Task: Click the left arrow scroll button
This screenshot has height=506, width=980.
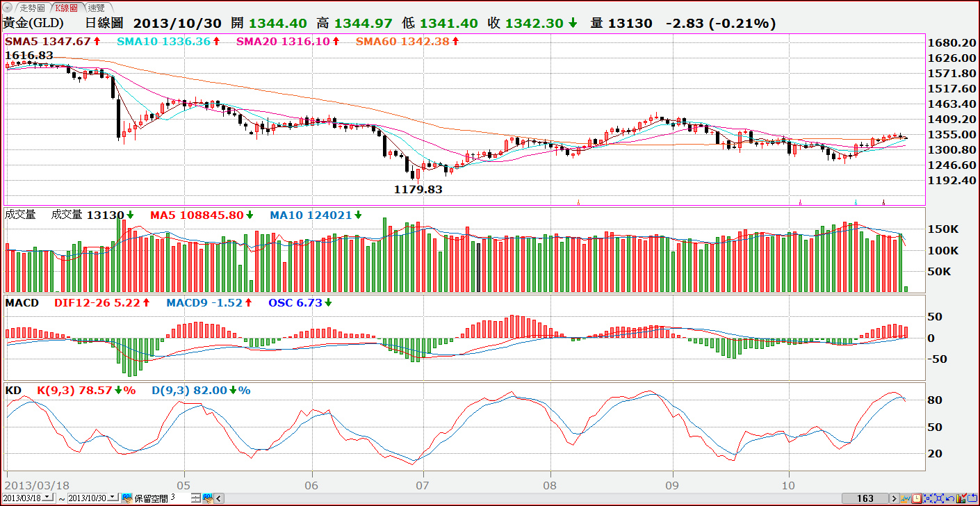Action: 219,498
